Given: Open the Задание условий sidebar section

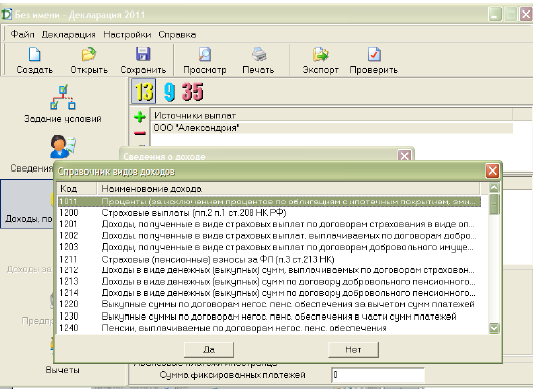Looking at the screenshot, I should pyautogui.click(x=63, y=104).
